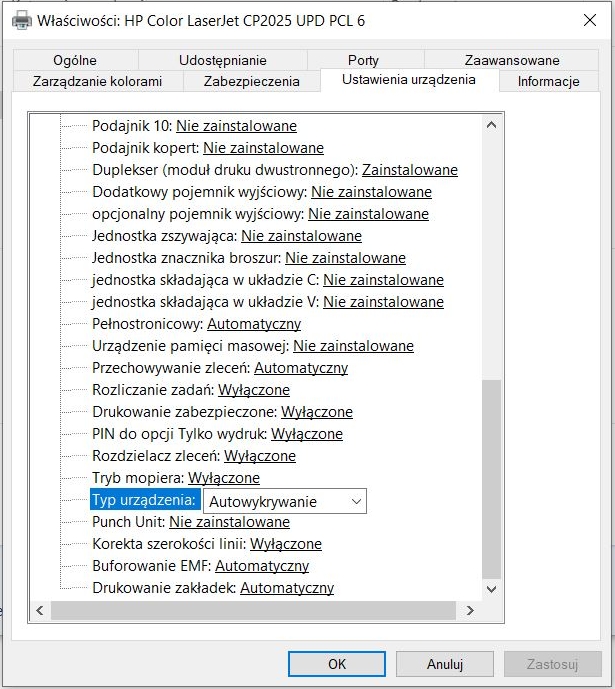Select Ustawienia urządzenia tab
Screen dimensions: 615x689
click(x=409, y=80)
